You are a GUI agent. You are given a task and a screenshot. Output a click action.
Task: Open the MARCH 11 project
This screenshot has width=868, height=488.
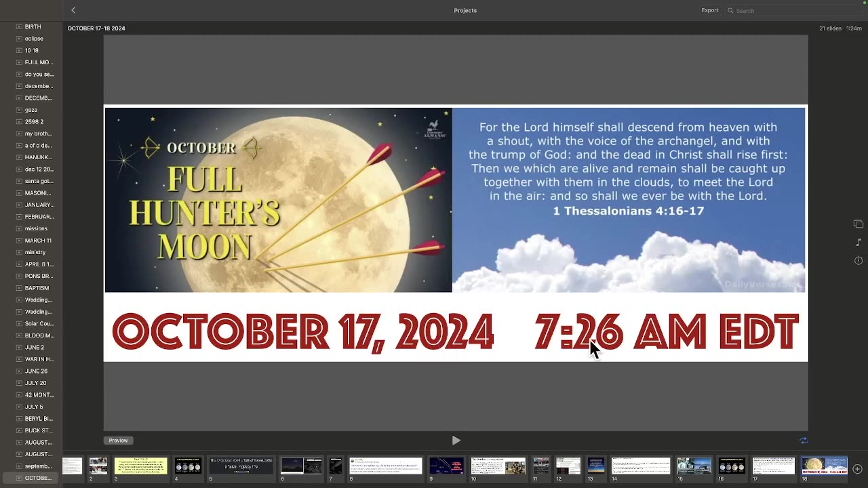[38, 241]
